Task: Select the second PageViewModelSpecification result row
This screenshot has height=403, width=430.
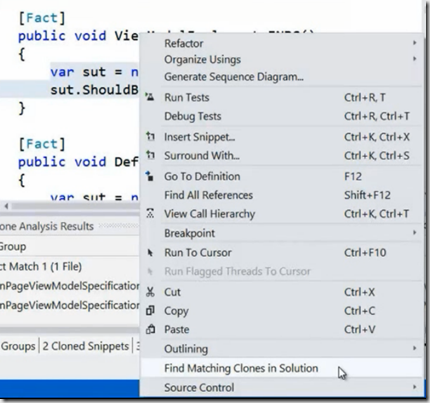Action: point(69,305)
